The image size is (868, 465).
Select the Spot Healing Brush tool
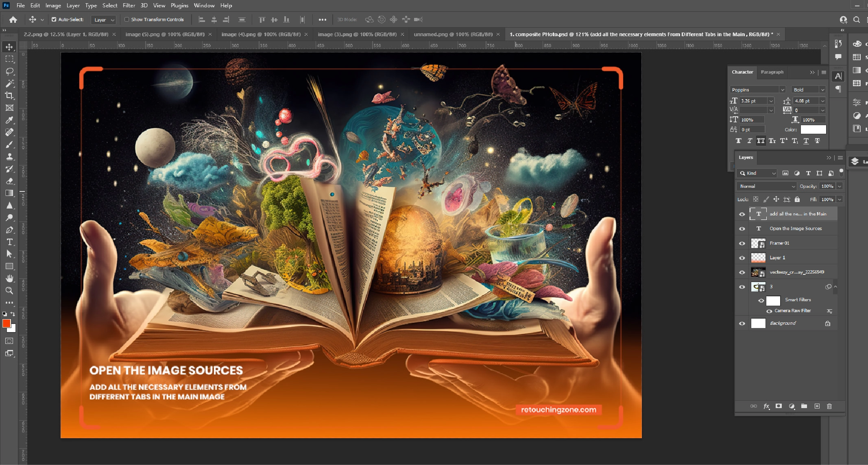pos(9,132)
